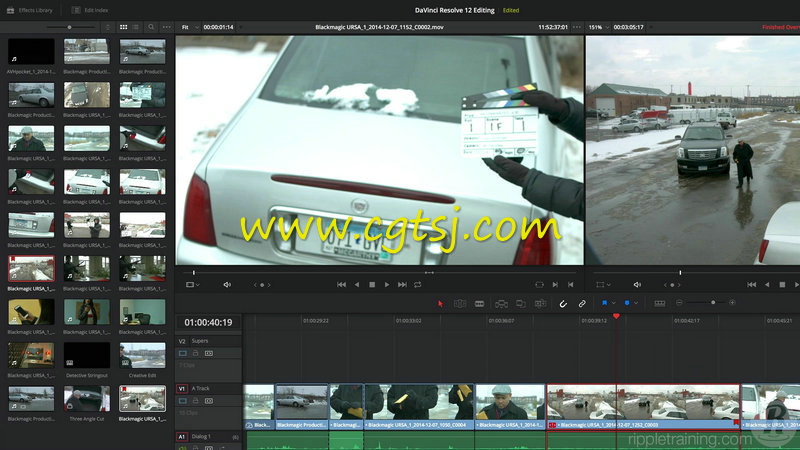
Task: Open the Edit Index panel
Action: pos(90,10)
